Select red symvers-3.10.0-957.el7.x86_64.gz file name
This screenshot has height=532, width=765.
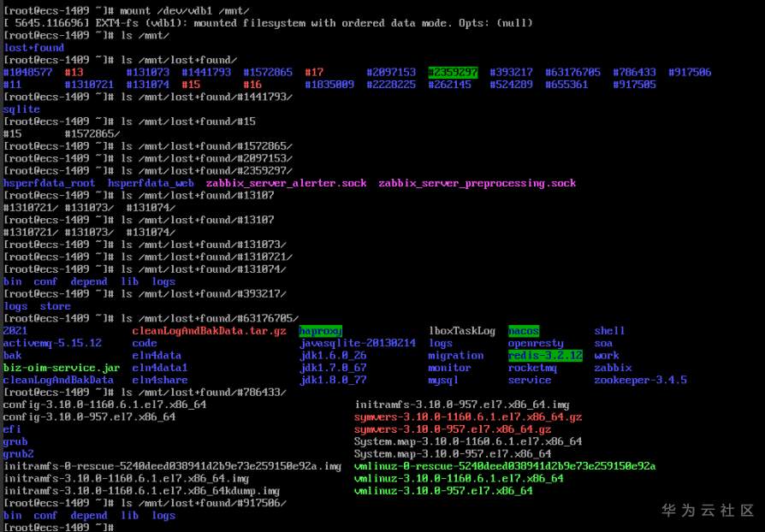coord(453,429)
